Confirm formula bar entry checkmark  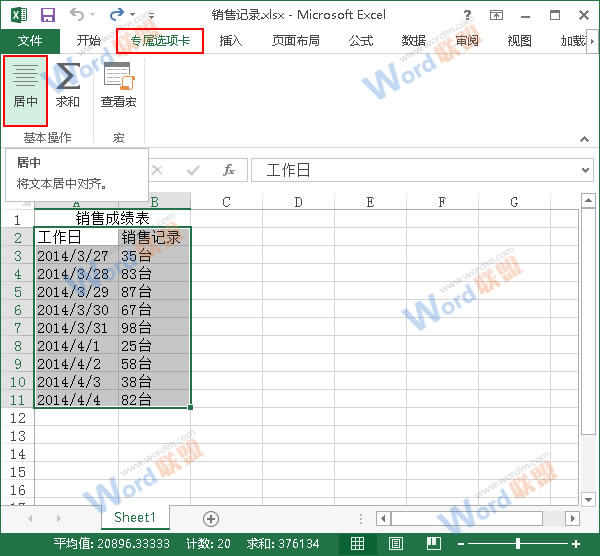point(193,170)
